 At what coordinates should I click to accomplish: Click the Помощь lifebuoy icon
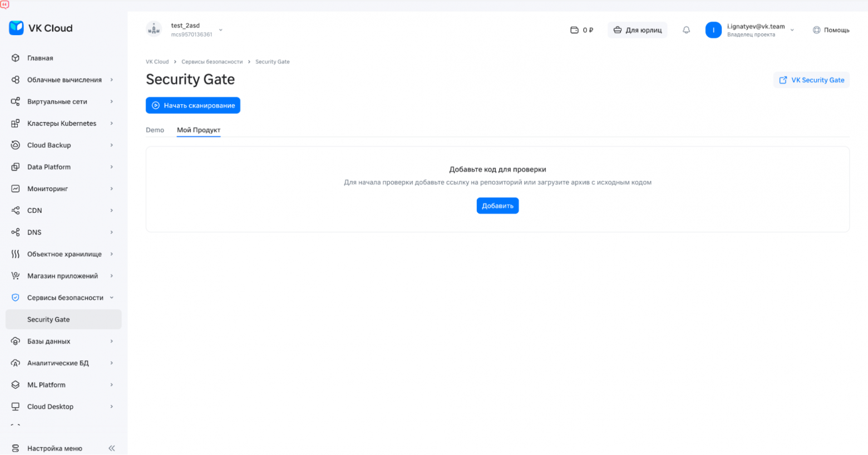click(816, 30)
